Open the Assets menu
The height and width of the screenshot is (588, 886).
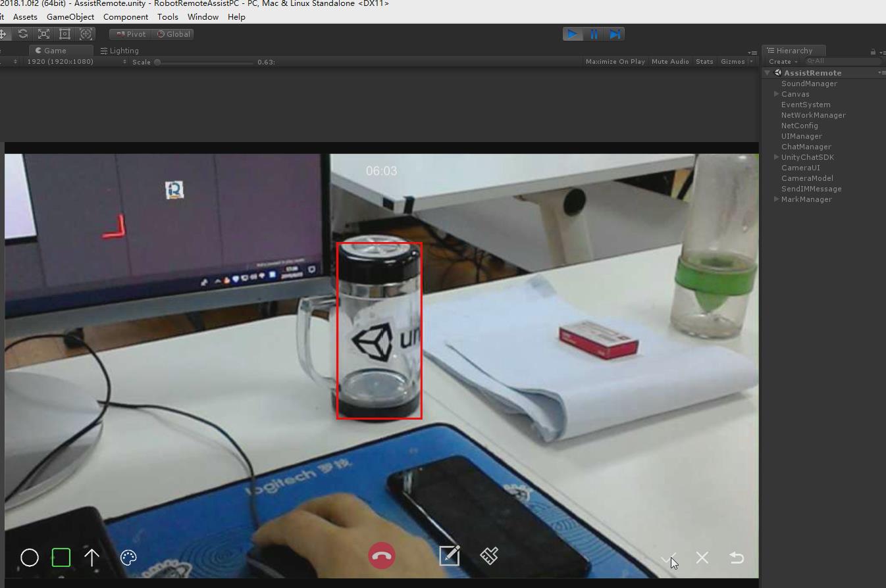click(25, 16)
